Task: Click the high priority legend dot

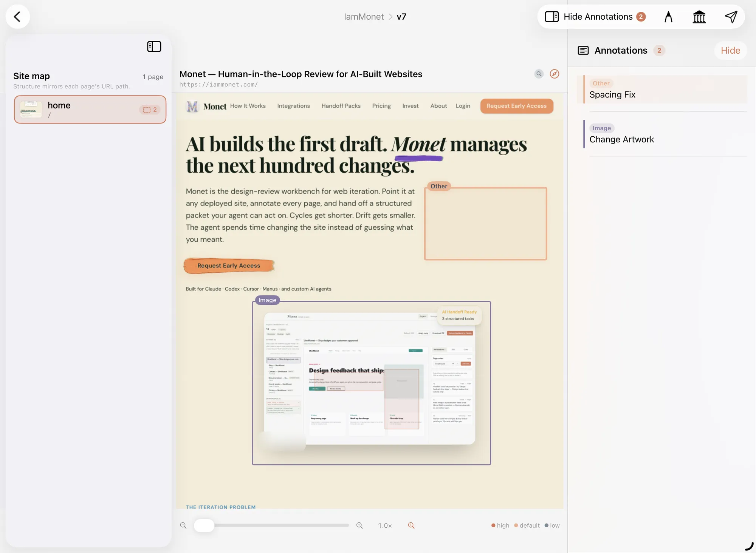Action: pyautogui.click(x=493, y=525)
